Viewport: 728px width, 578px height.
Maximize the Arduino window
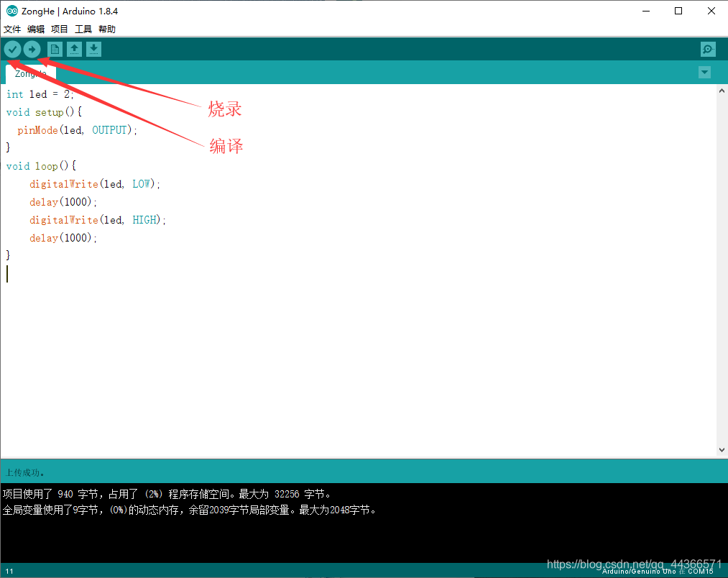678,12
